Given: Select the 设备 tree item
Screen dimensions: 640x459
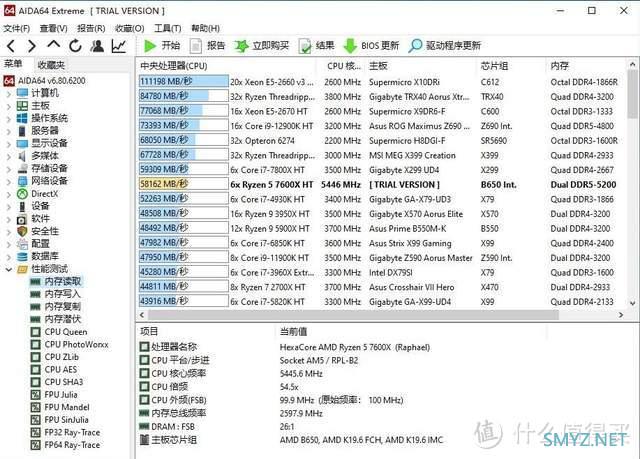Looking at the screenshot, I should point(34,206).
